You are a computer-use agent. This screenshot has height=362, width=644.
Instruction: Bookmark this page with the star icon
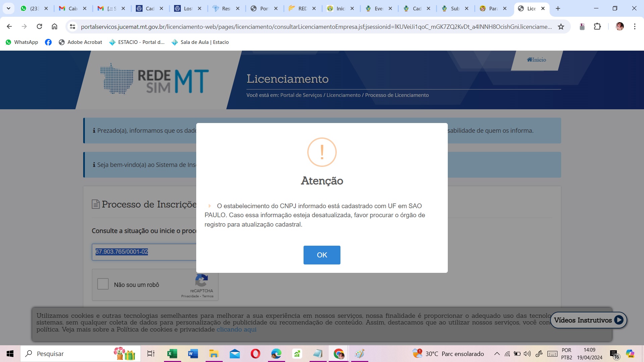(561, 26)
